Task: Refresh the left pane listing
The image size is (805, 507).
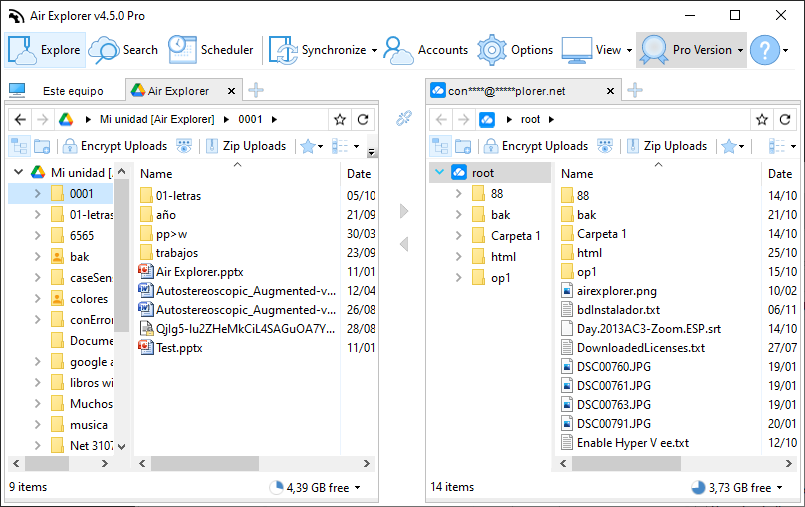Action: tap(363, 120)
